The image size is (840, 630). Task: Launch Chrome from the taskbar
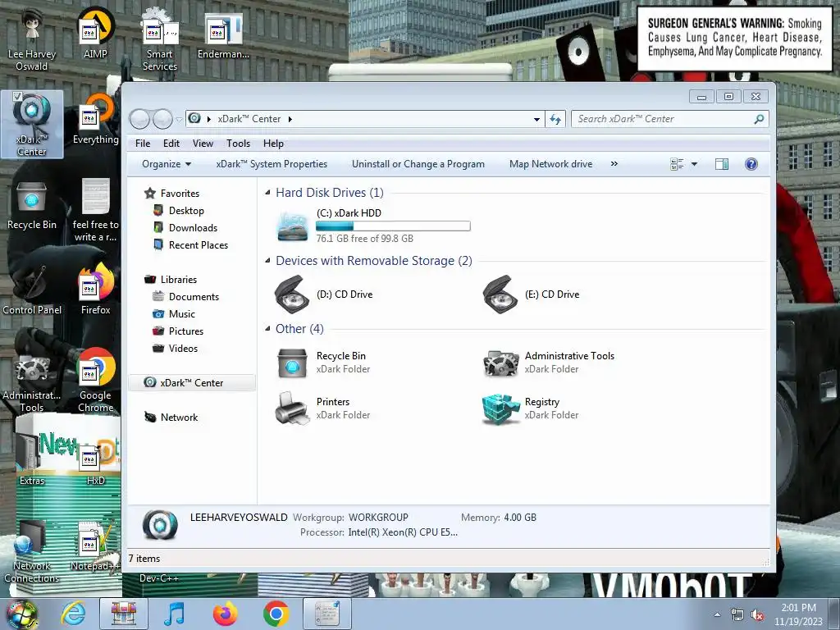coord(276,614)
